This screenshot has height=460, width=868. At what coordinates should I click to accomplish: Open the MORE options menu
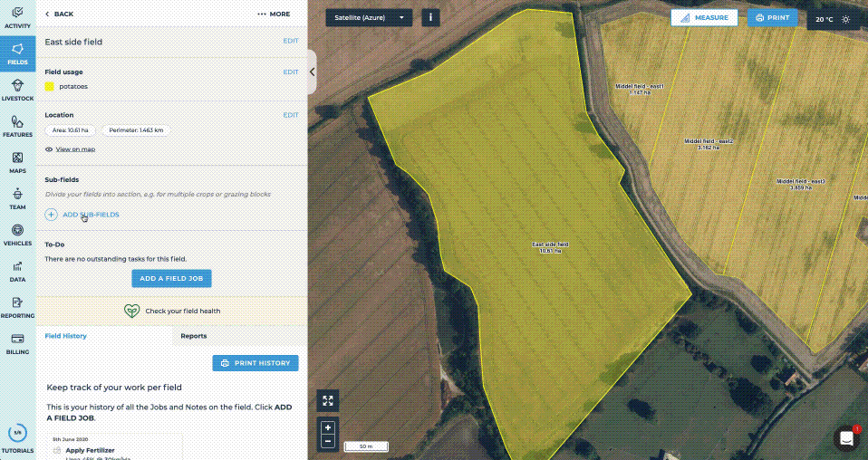pyautogui.click(x=274, y=14)
